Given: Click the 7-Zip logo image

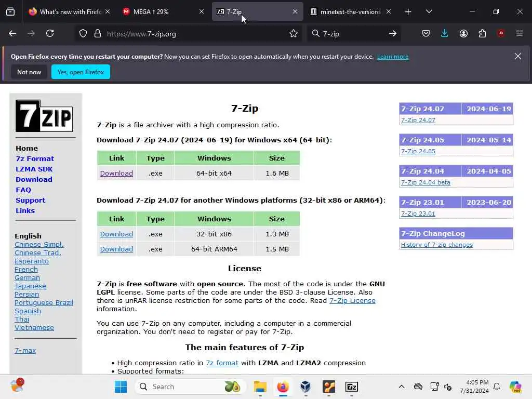Looking at the screenshot, I should pos(44,116).
